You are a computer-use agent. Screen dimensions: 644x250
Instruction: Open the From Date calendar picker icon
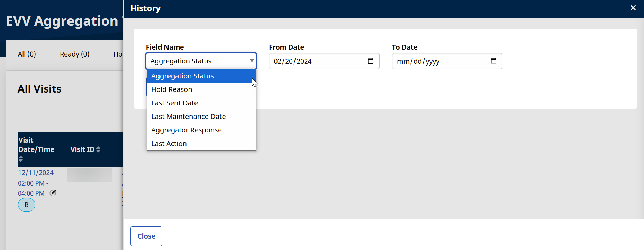pos(370,61)
